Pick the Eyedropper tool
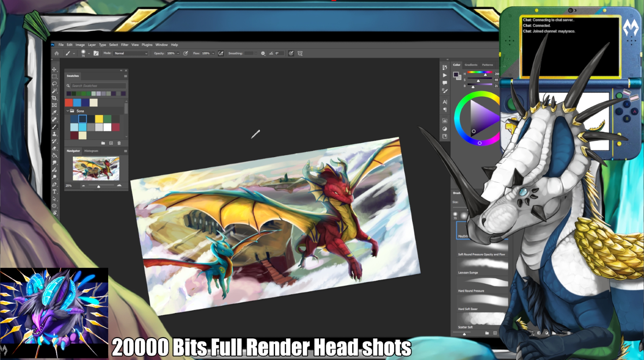The width and height of the screenshot is (644, 360). [x=54, y=112]
